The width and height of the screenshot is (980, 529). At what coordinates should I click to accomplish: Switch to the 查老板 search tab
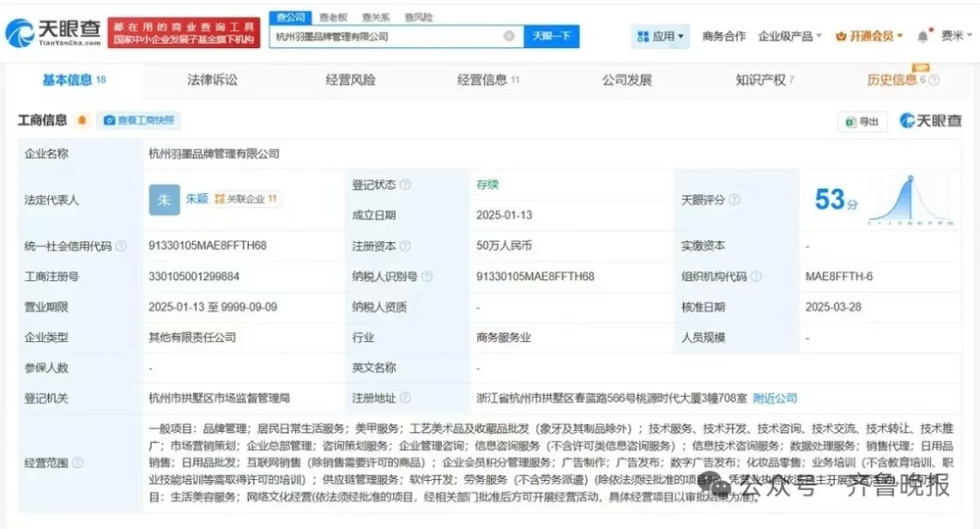pyautogui.click(x=333, y=17)
